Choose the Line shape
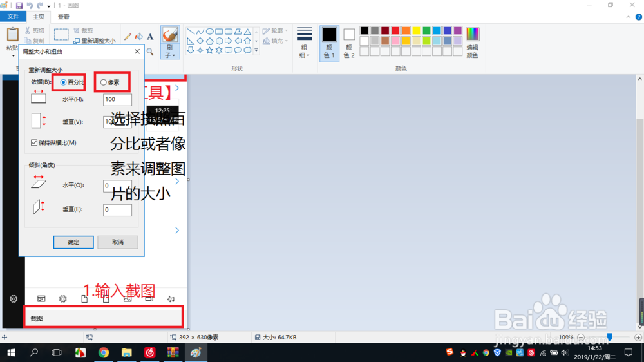644x362 pixels. pyautogui.click(x=191, y=32)
